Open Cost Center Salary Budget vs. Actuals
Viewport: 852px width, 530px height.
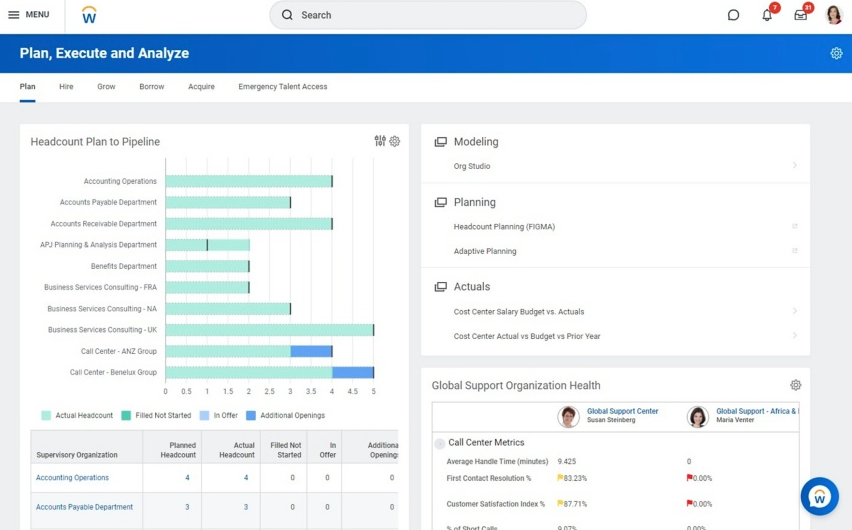(x=519, y=311)
